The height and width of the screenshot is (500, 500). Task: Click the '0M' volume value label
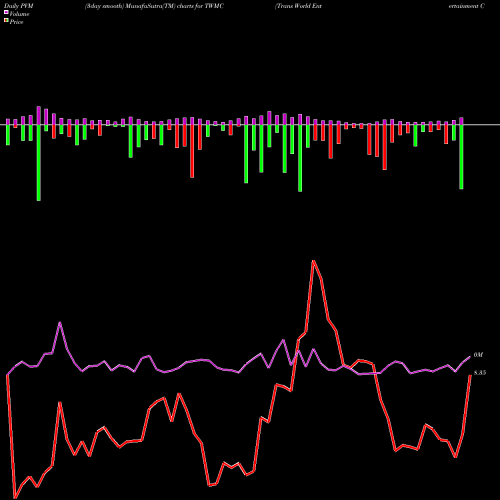pos(478,355)
